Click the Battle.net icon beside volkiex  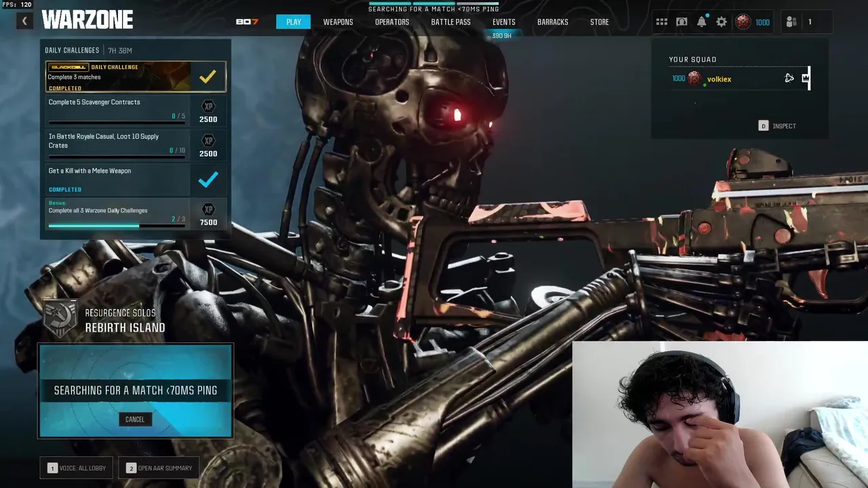(789, 79)
